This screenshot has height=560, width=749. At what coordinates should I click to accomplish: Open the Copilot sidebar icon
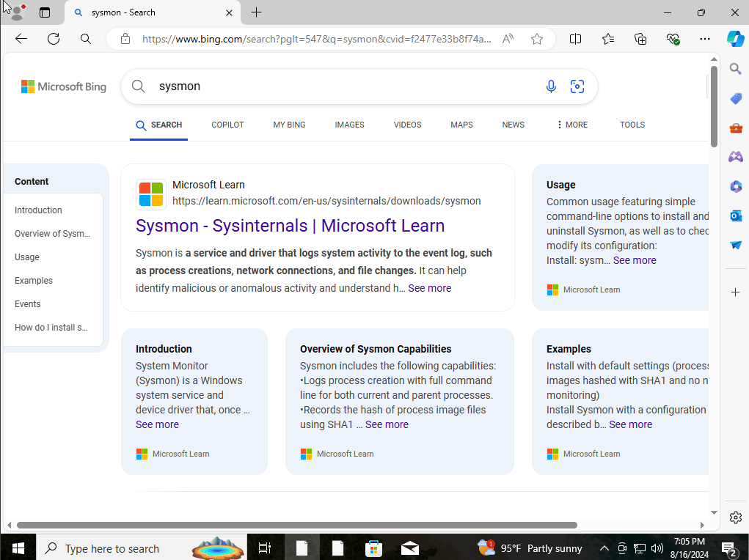[735, 39]
